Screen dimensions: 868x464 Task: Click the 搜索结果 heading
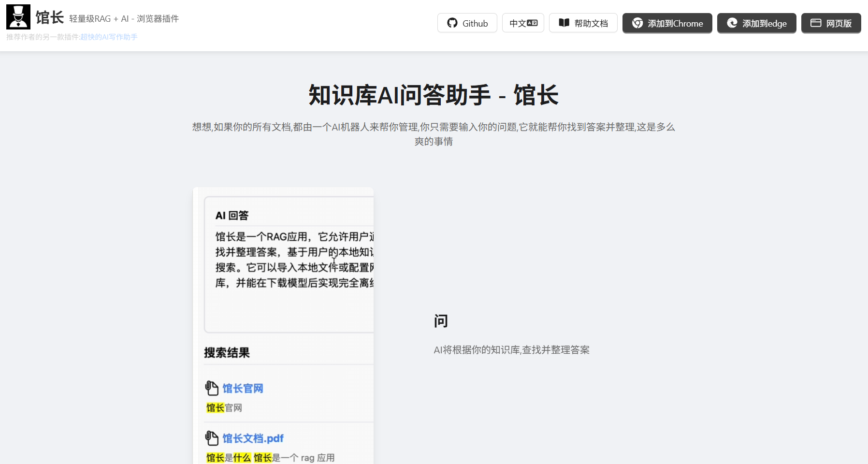tap(227, 353)
